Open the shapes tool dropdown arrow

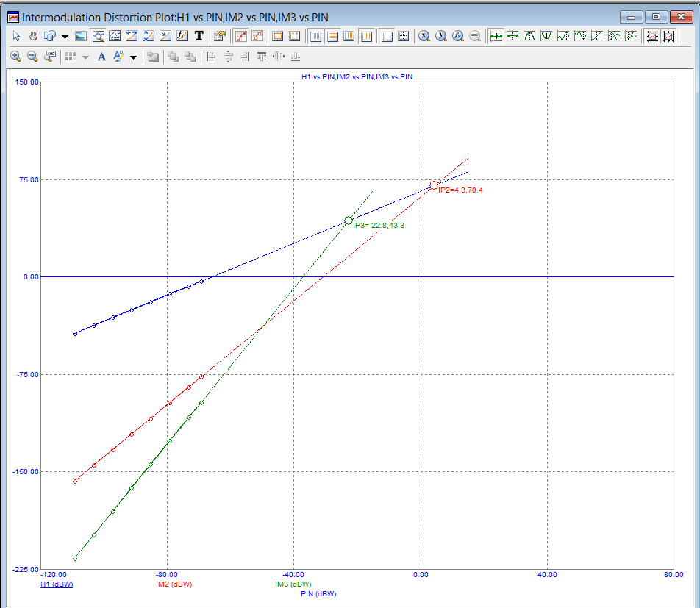click(65, 37)
